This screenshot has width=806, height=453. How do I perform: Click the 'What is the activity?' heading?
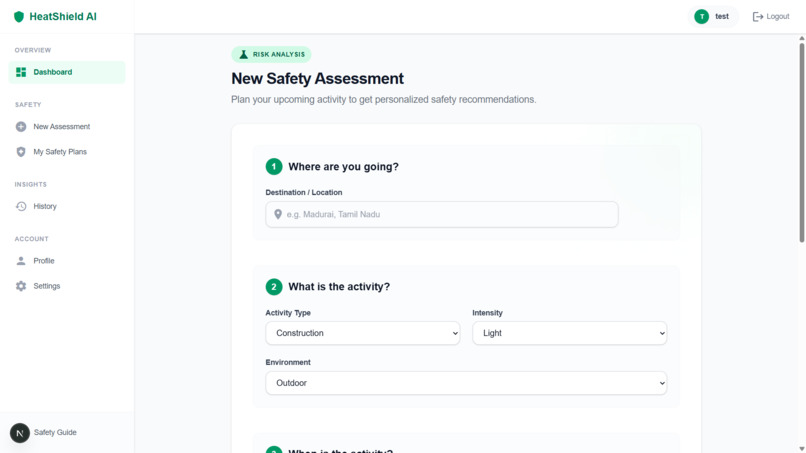coord(339,286)
